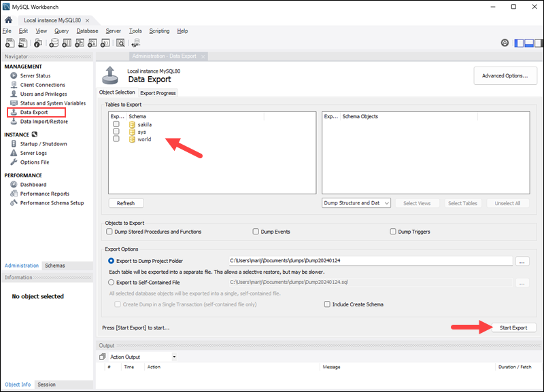The image size is (544, 392).
Task: Create a new stored procedure toolbar icon
Action: pyautogui.click(x=92, y=43)
